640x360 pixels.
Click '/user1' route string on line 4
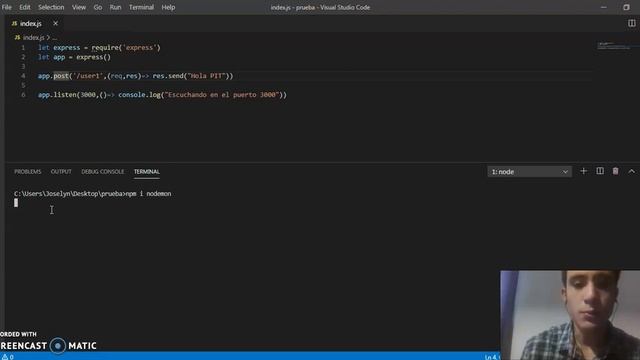pyautogui.click(x=88, y=76)
